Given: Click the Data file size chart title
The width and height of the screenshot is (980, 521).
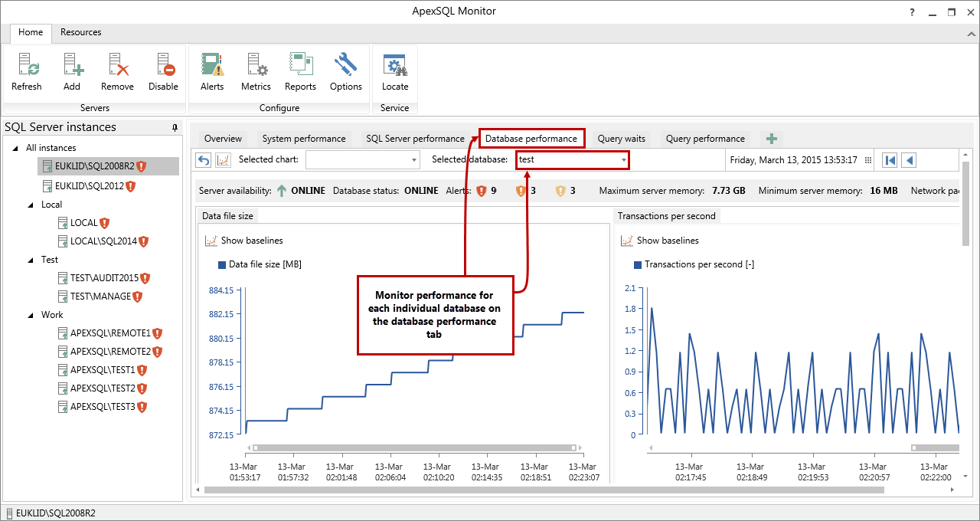Looking at the screenshot, I should (227, 216).
